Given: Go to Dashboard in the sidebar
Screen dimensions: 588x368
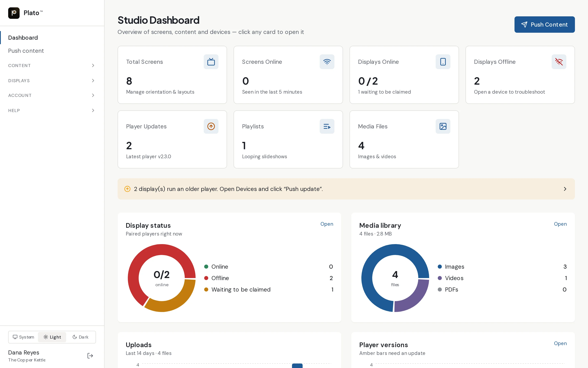Looking at the screenshot, I should (x=52, y=38).
